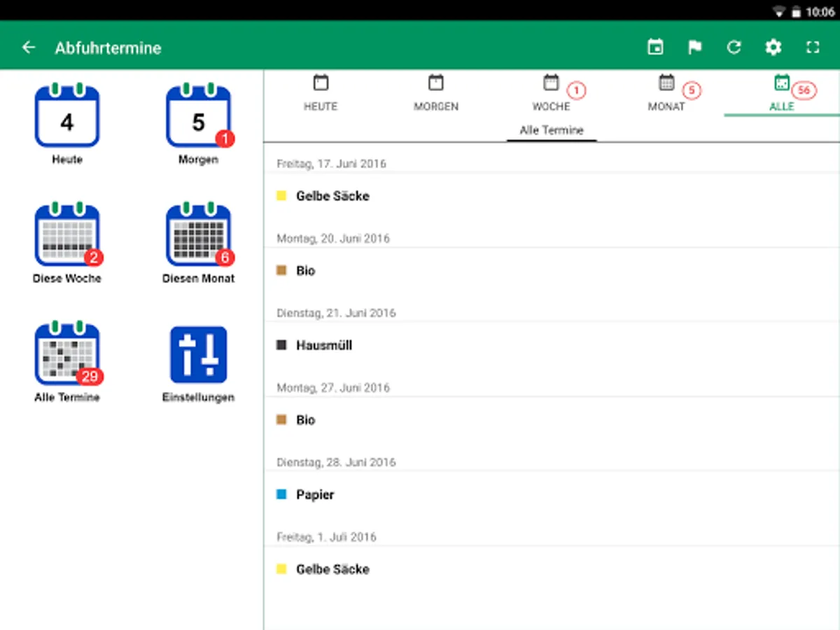Open the Diesen Monat calendar tile
This screenshot has width=840, height=630.
point(198,243)
